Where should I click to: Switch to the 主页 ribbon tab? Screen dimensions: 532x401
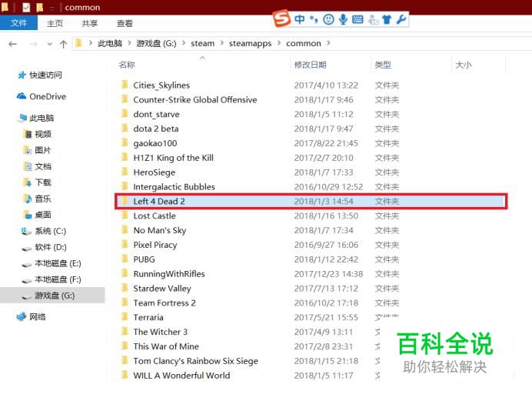(x=55, y=23)
